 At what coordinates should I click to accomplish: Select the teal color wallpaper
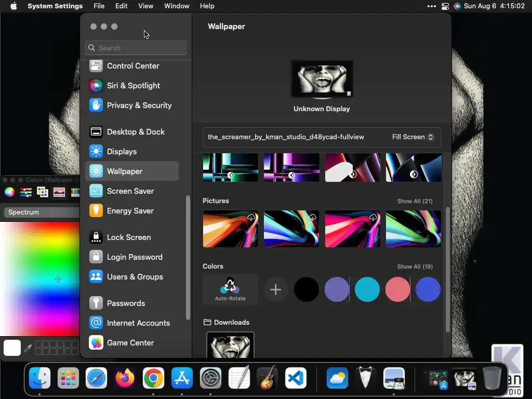pos(367,289)
